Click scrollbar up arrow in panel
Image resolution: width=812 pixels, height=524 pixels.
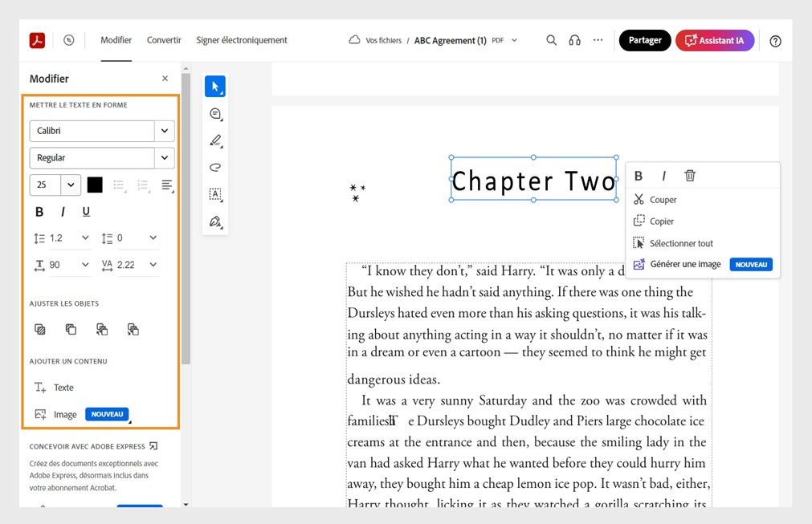coord(186,67)
